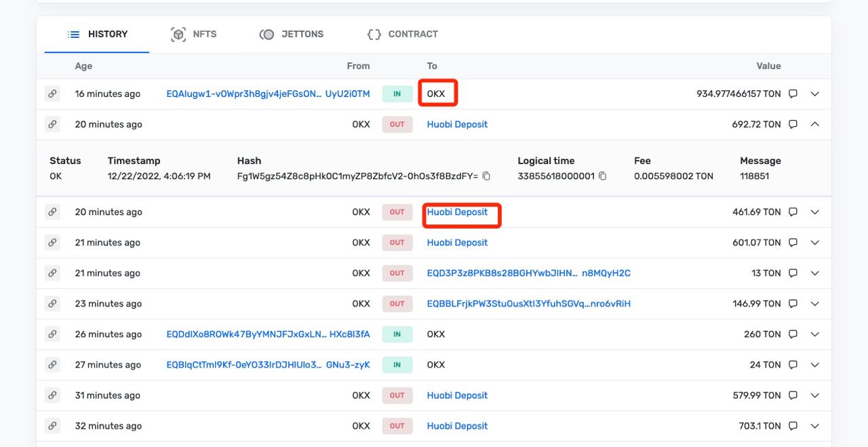
Task: Expand details of the 934.977466157 TON transaction
Action: point(815,94)
